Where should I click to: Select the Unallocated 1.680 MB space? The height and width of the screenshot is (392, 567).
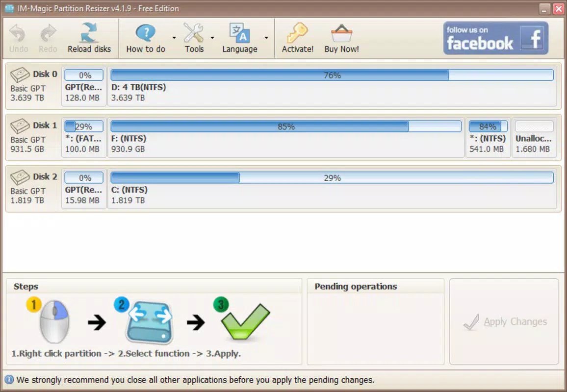pos(534,137)
